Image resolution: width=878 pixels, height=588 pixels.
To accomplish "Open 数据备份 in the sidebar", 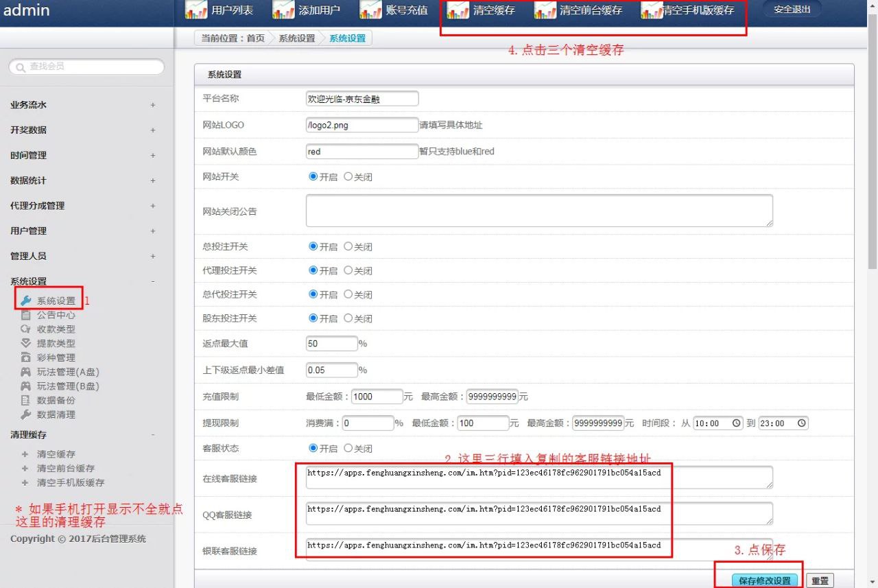I will [56, 400].
